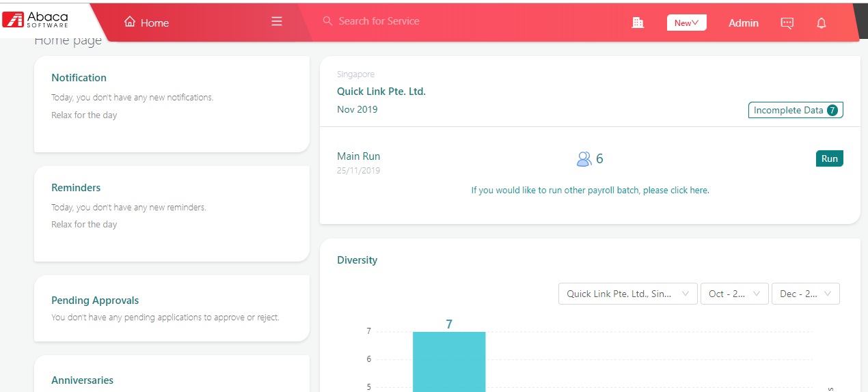Click the turquoise bar in Diversity chart
This screenshot has height=392, width=868.
[449, 362]
